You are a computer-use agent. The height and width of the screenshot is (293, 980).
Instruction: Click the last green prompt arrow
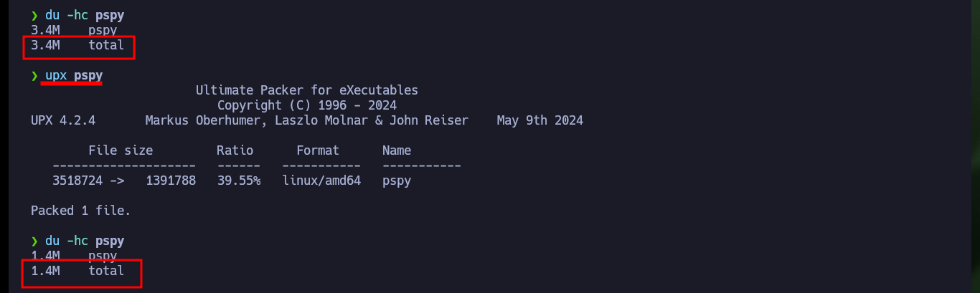tap(34, 241)
